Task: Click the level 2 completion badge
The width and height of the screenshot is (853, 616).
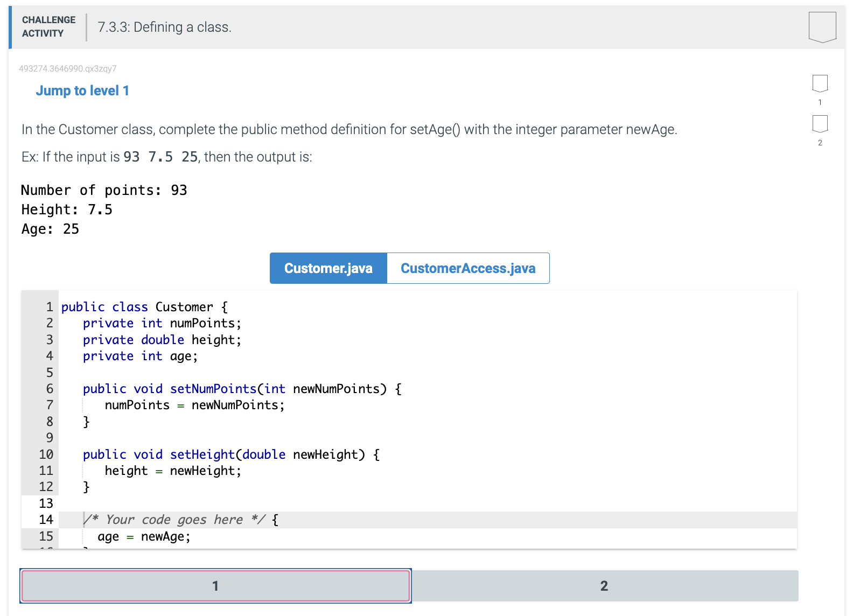Action: (x=820, y=124)
